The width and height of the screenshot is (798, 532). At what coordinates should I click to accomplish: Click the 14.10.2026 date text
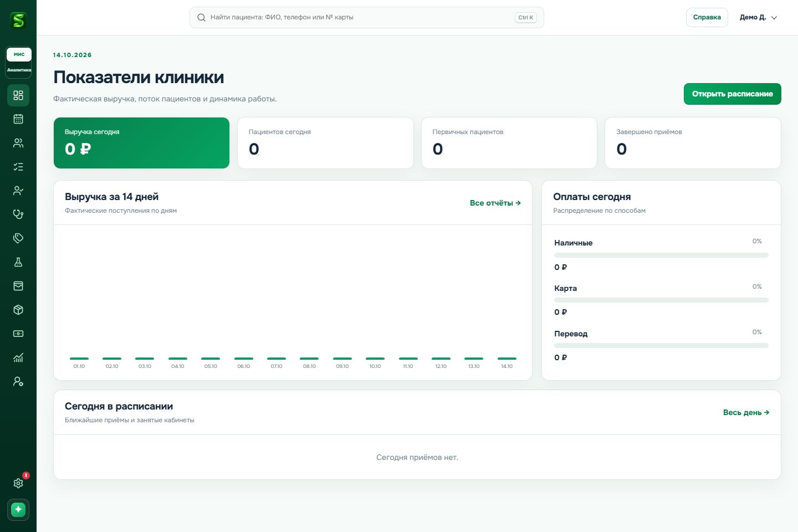pyautogui.click(x=72, y=55)
